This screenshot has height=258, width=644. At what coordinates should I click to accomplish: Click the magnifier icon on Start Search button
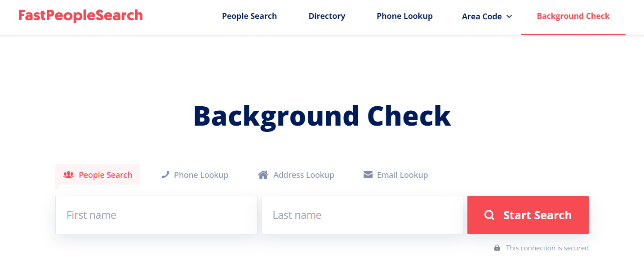coord(489,215)
